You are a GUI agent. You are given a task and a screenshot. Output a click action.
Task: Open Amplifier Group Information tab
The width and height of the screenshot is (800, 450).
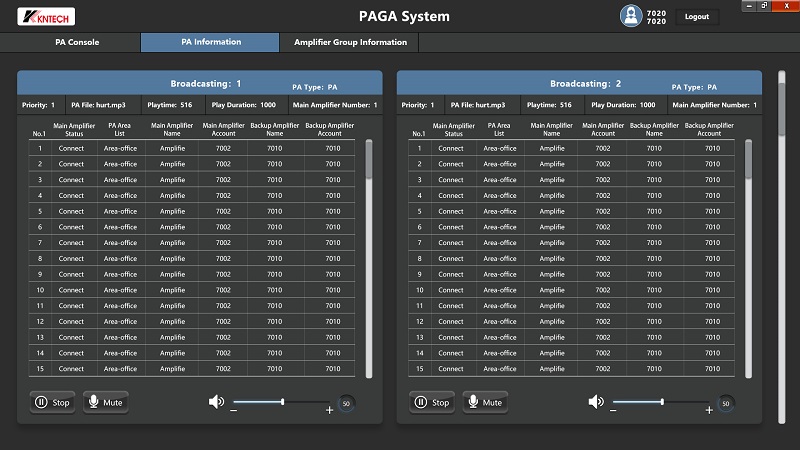click(x=350, y=43)
